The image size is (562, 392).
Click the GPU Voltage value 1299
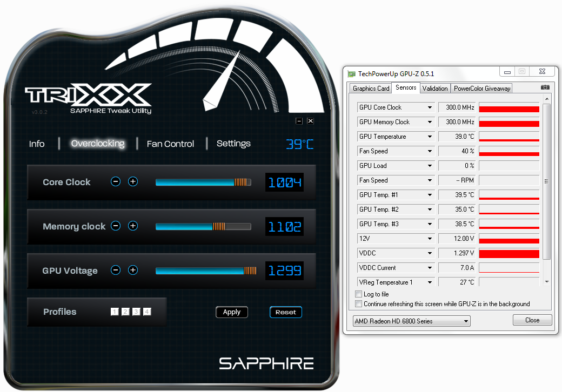[285, 271]
